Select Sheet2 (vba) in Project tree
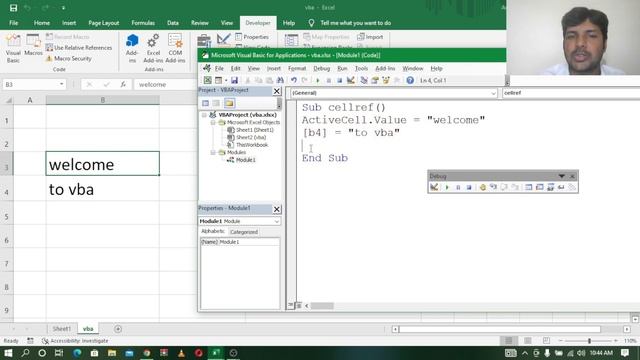Image resolution: width=640 pixels, height=360 pixels. click(247, 138)
